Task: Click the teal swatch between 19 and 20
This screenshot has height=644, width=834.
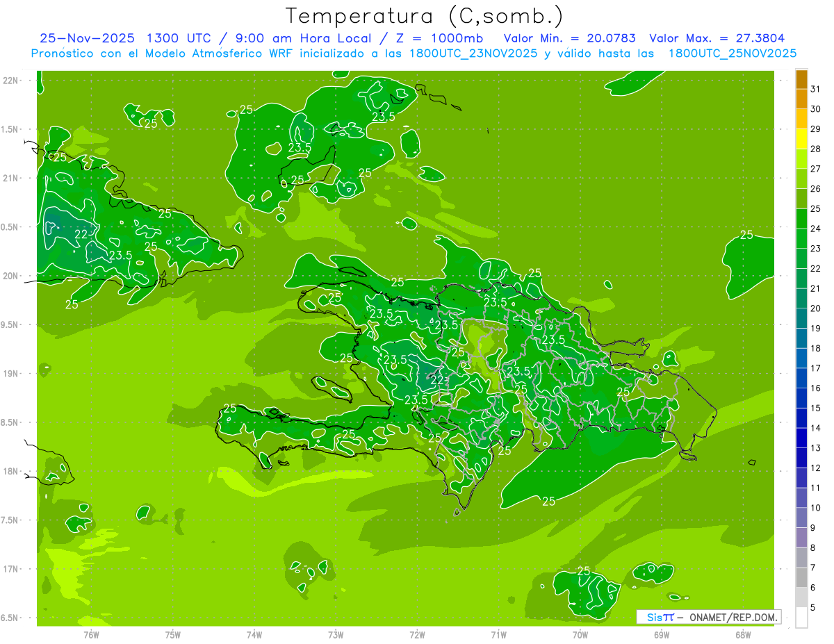Action: coord(801,319)
